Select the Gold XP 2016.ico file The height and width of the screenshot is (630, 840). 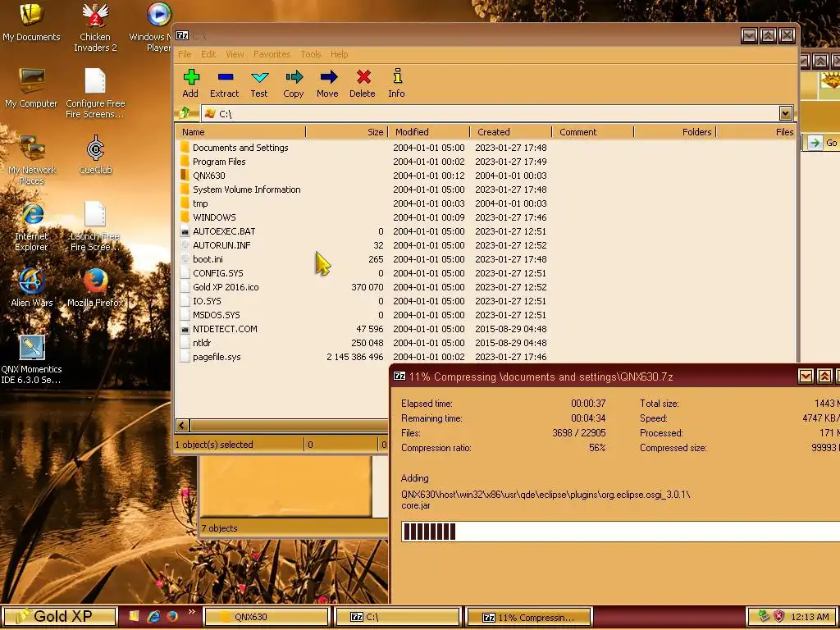[226, 286]
